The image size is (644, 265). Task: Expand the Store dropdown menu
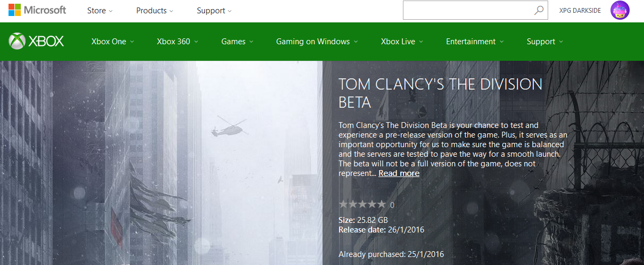point(100,11)
